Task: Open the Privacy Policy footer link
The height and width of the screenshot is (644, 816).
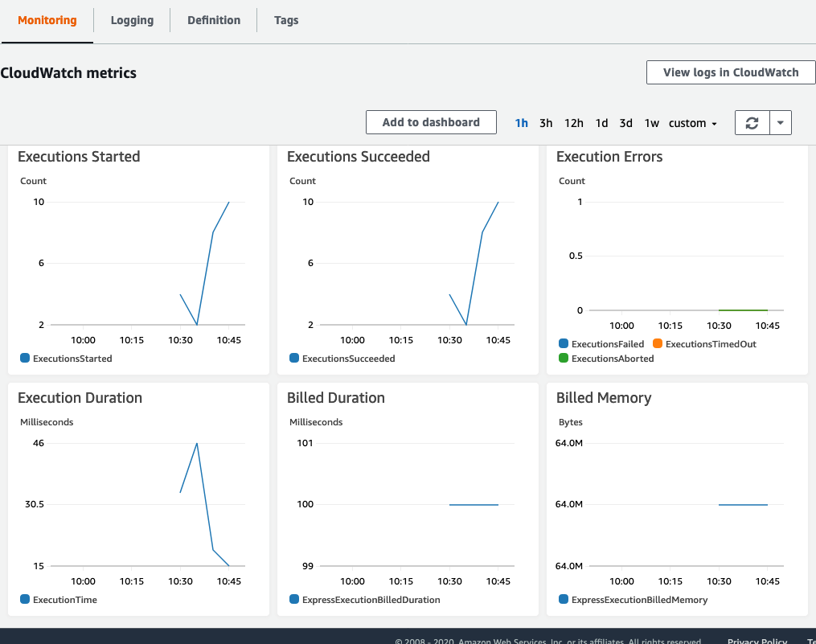Action: click(x=757, y=640)
